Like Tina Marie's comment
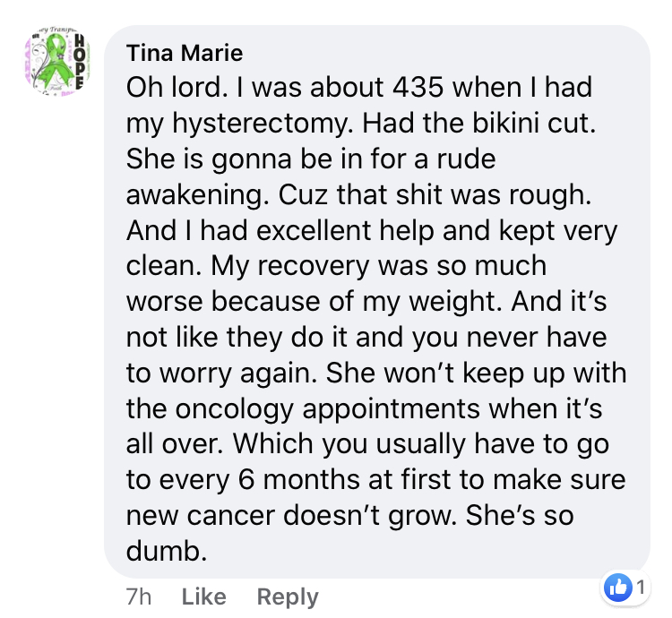The height and width of the screenshot is (618, 672). [x=203, y=597]
